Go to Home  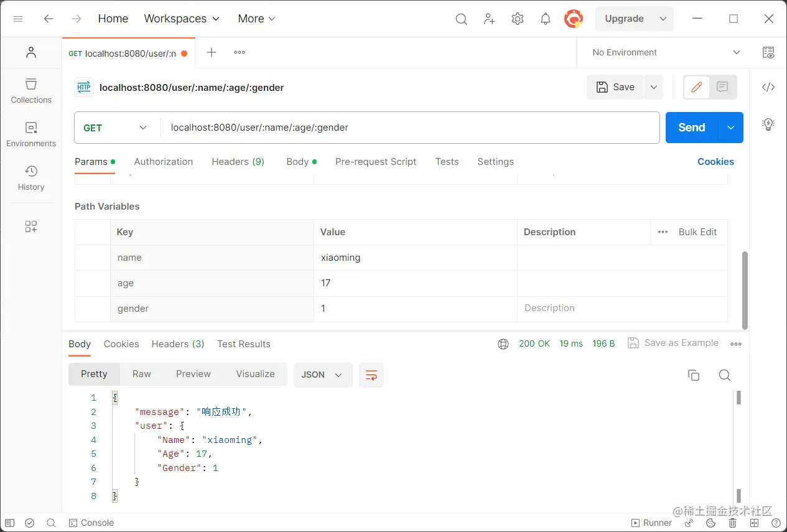coord(113,19)
